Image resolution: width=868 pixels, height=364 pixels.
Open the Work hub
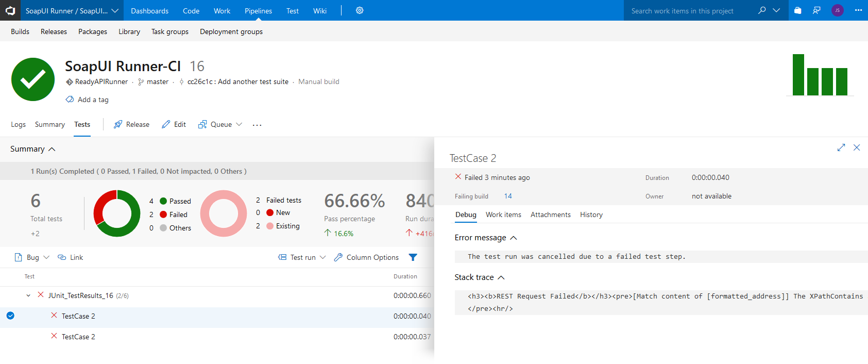point(222,11)
